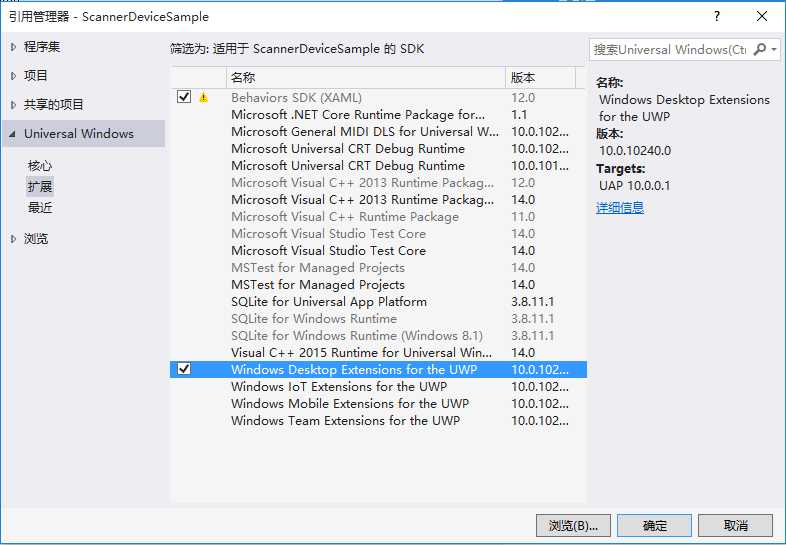Select SQLite for Universal App Platform
This screenshot has width=786, height=545.
378,302
